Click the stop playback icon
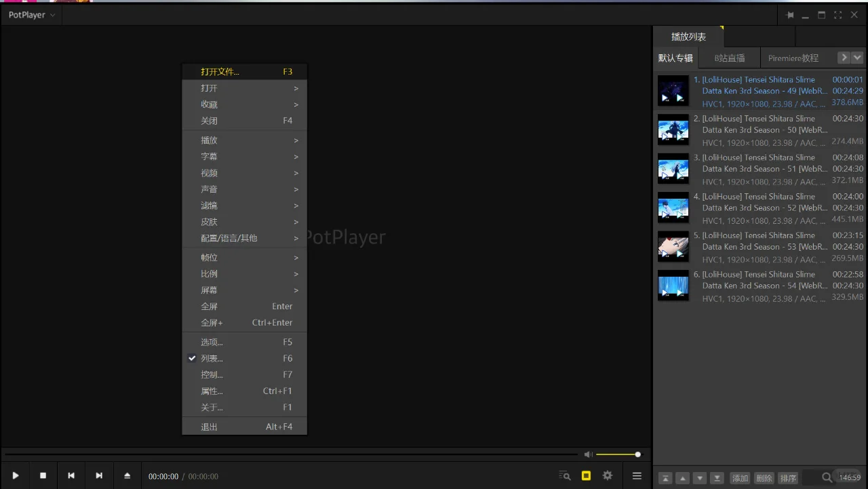868x489 pixels. coord(43,475)
